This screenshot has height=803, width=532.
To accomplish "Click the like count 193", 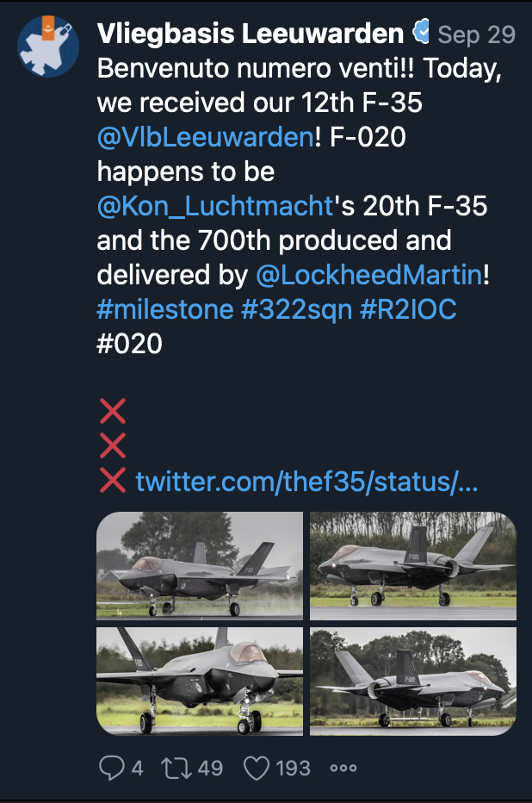I will tap(293, 768).
